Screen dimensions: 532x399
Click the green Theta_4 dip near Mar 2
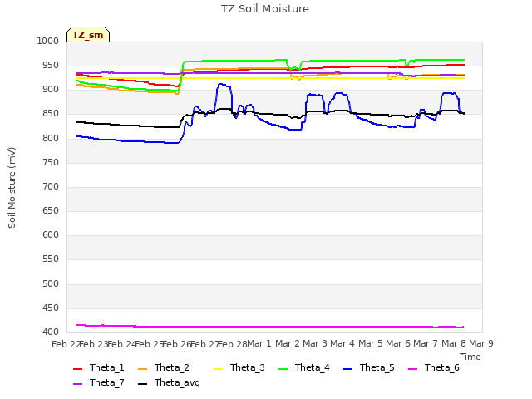[293, 67]
